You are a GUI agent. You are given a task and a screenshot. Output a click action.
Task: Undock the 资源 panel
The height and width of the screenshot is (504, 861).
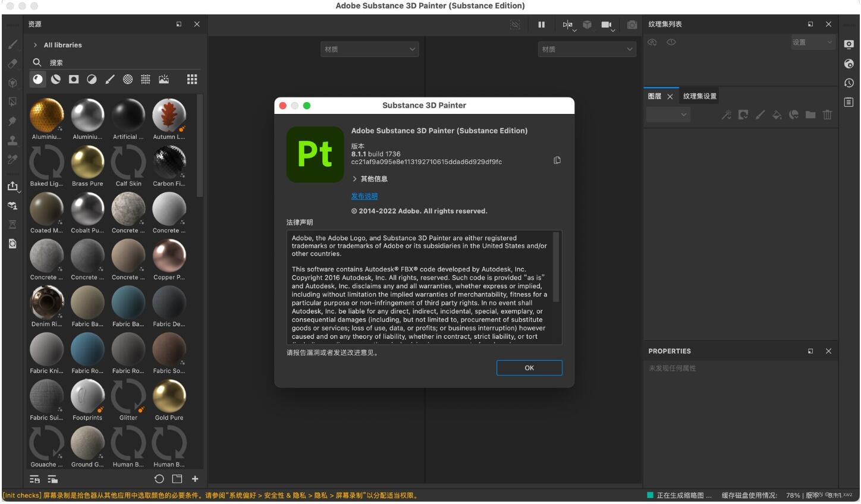(179, 24)
